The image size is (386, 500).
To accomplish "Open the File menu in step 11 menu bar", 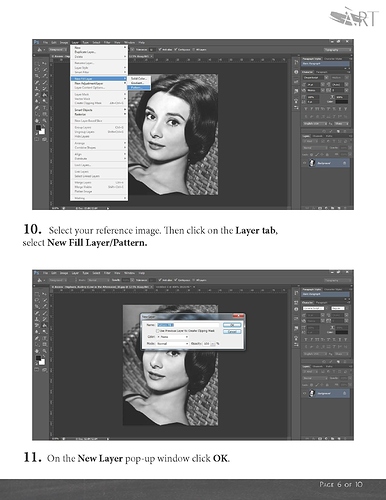I will tap(46, 273).
